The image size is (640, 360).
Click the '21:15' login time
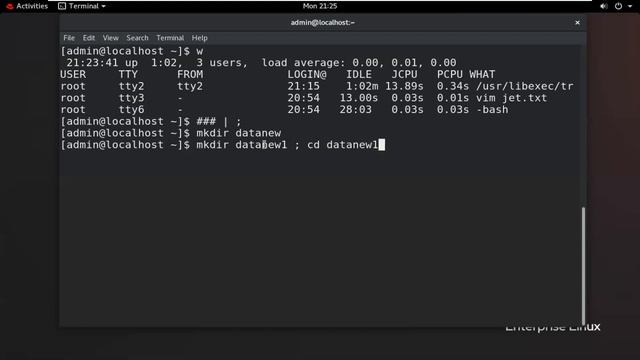click(x=304, y=86)
